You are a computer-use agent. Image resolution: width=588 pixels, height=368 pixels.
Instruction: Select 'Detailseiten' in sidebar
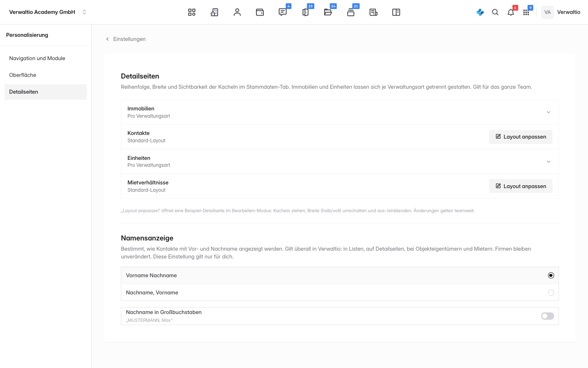tap(46, 92)
